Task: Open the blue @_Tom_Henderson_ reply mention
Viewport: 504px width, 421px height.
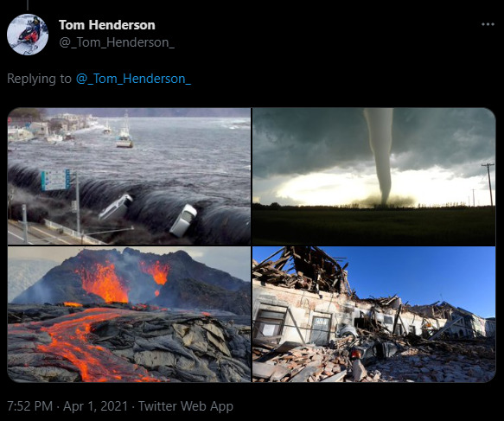Action: point(133,79)
